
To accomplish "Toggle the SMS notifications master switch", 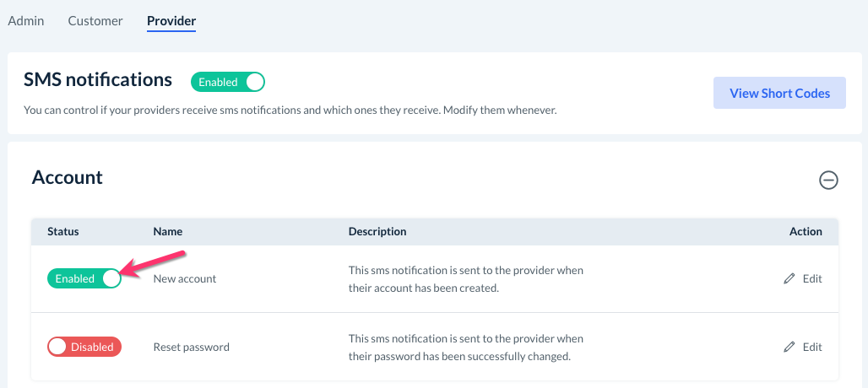I will 228,82.
